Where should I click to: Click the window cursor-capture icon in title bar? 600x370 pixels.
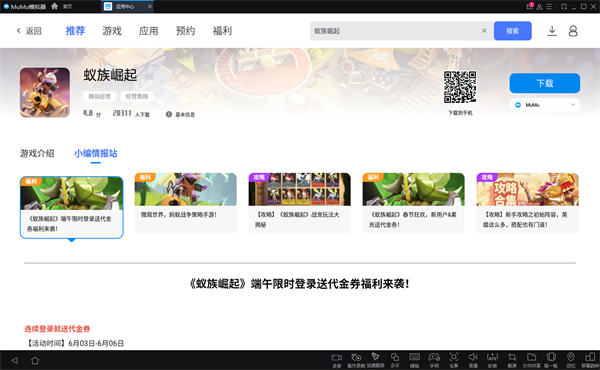pos(564,7)
